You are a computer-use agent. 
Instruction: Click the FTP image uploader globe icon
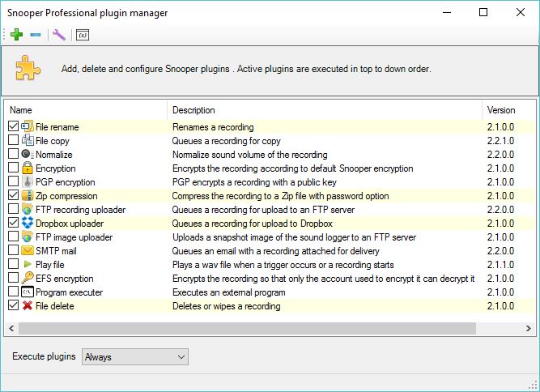[x=28, y=236]
